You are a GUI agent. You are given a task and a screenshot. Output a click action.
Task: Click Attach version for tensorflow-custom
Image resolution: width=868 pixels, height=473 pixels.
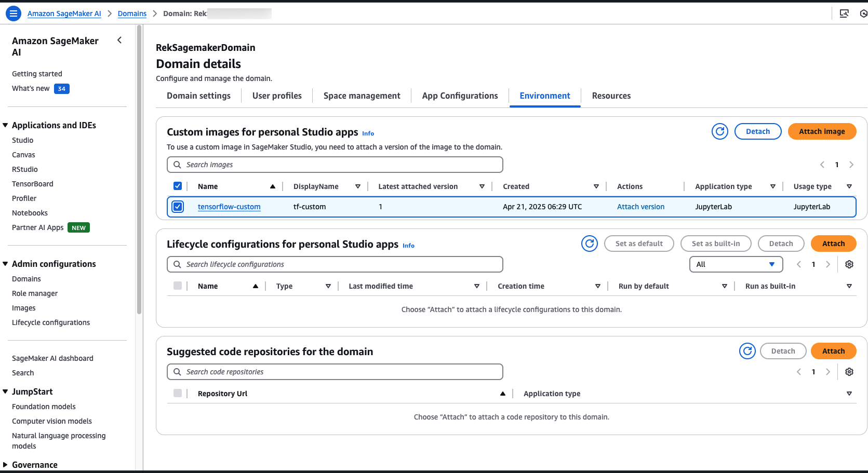pos(640,207)
